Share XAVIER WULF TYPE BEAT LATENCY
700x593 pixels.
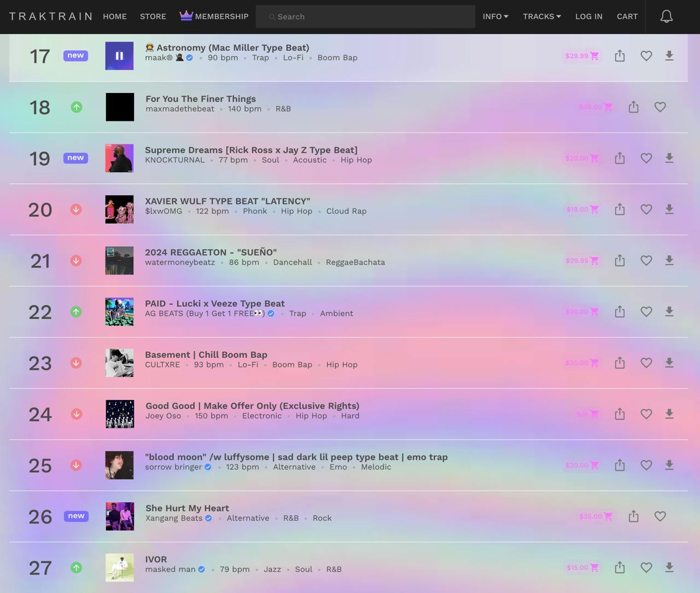tap(620, 210)
